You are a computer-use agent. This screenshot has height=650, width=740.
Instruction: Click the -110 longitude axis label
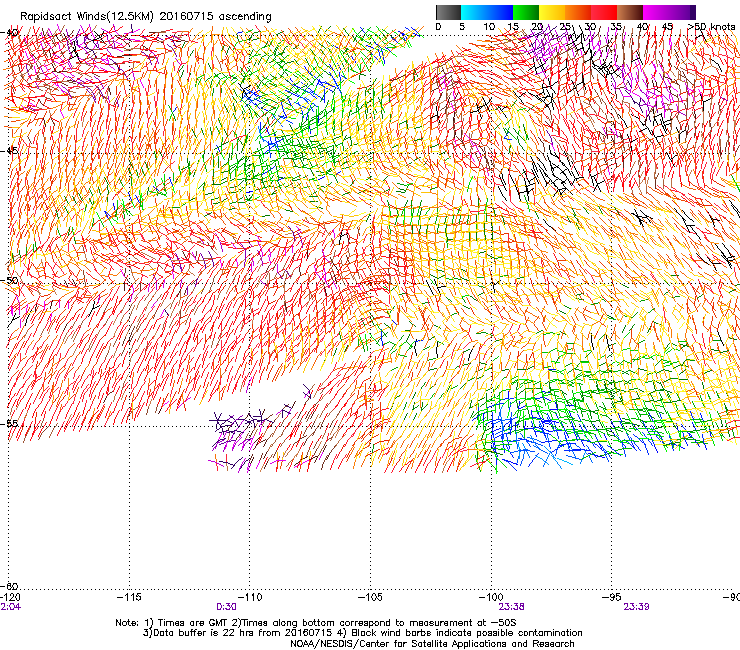click(249, 598)
